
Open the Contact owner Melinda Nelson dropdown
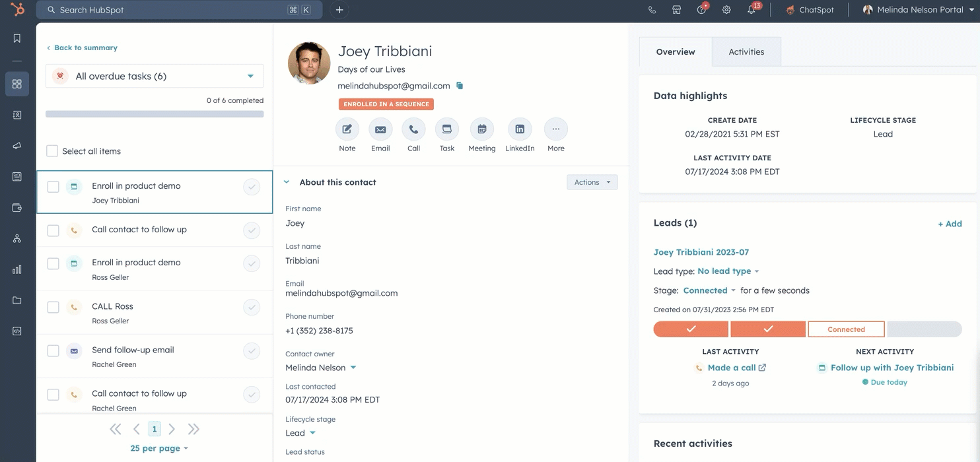point(321,368)
